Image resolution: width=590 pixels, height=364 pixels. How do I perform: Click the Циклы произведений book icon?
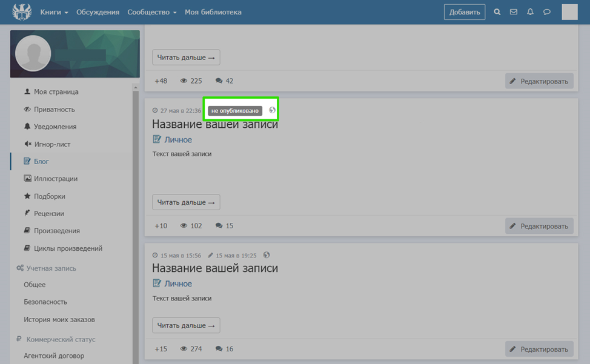tap(27, 248)
